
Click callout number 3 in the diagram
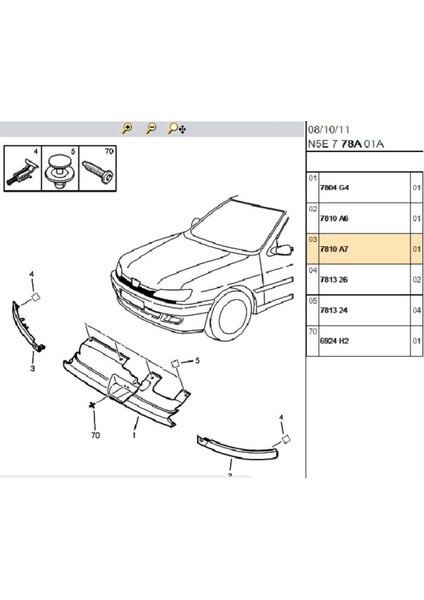coord(33,369)
